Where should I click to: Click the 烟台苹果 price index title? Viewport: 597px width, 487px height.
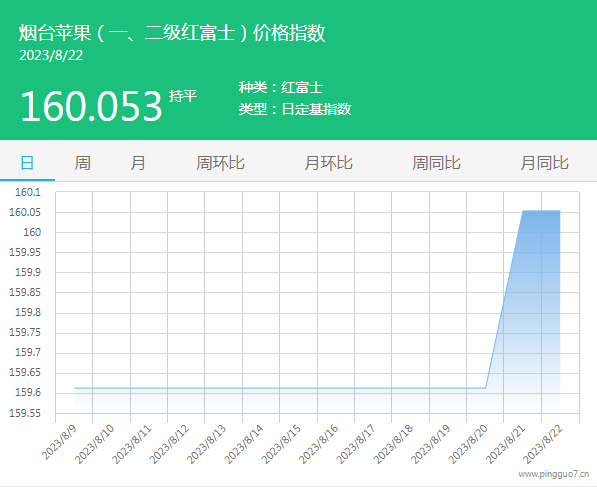point(172,32)
